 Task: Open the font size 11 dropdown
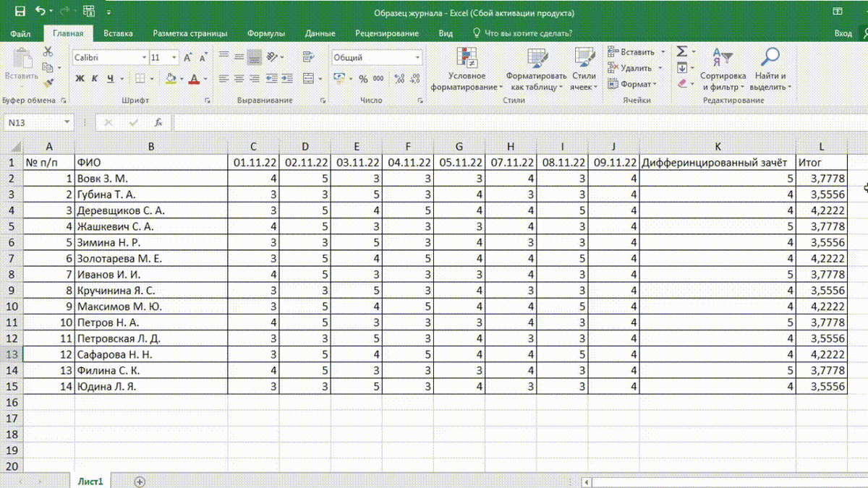pyautogui.click(x=174, y=58)
